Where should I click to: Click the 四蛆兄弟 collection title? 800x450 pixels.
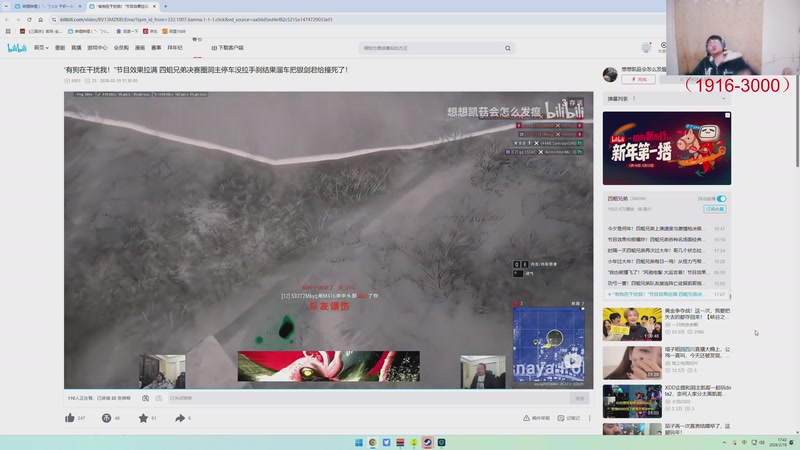(x=617, y=198)
